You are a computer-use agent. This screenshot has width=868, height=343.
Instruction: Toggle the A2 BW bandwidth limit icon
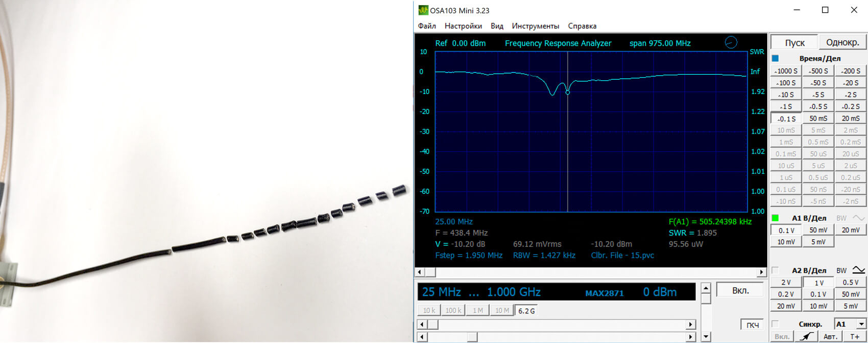pos(858,270)
